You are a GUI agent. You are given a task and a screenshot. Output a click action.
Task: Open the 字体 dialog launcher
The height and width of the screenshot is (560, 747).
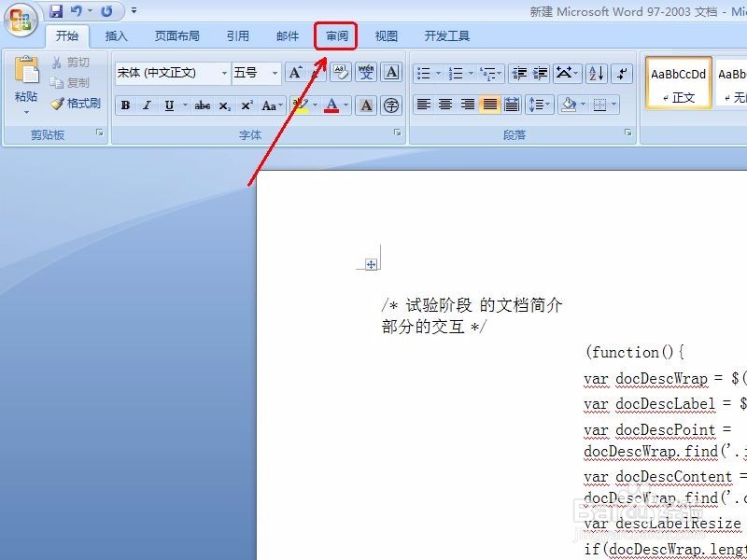pyautogui.click(x=398, y=133)
